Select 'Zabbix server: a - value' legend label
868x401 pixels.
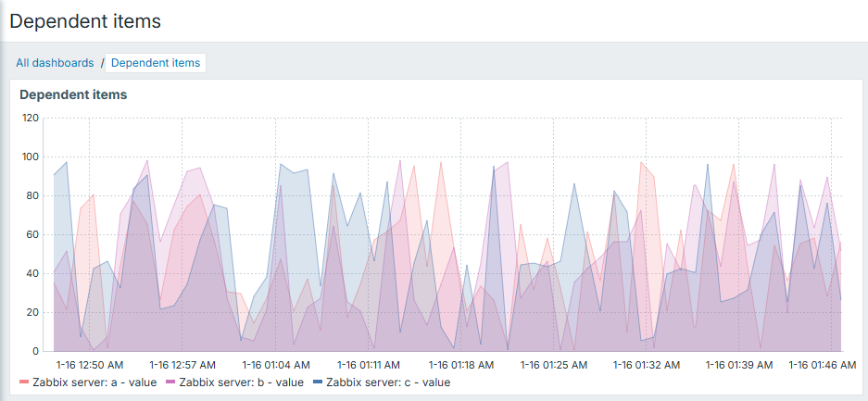(x=94, y=382)
